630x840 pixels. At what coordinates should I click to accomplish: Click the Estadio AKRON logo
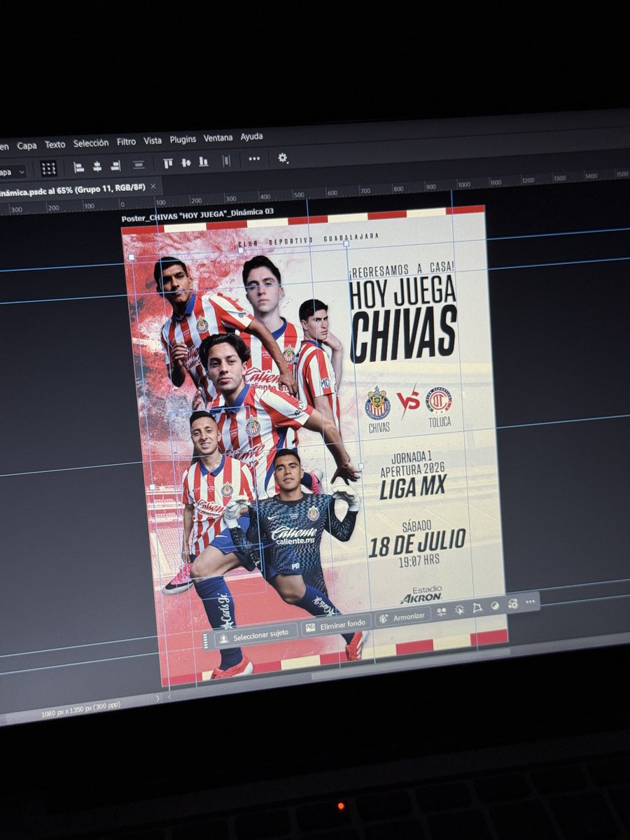[423, 594]
